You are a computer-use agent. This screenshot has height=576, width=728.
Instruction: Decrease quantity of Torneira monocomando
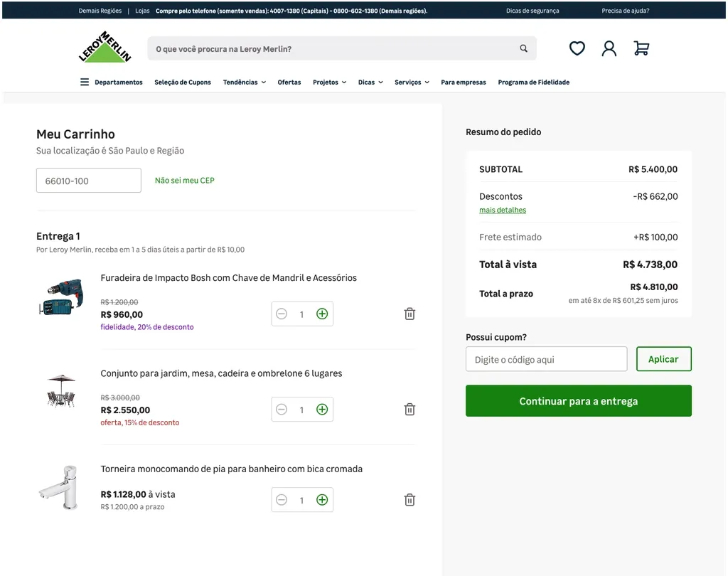282,500
